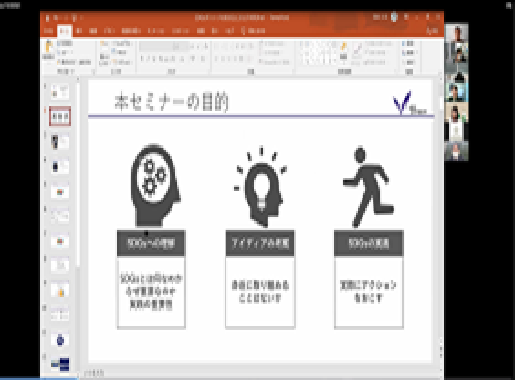The width and height of the screenshot is (515, 380).
Task: Open the File tab
Action: pyautogui.click(x=48, y=31)
